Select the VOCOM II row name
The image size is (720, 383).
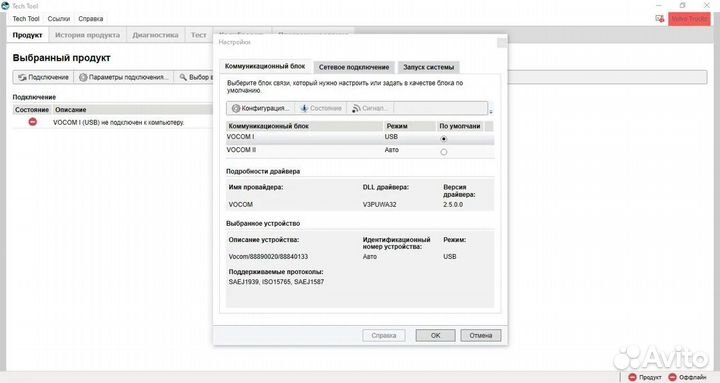(241, 150)
